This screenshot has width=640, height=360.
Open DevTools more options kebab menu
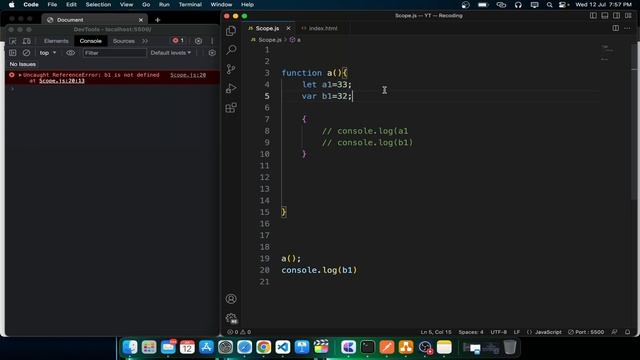click(x=212, y=41)
